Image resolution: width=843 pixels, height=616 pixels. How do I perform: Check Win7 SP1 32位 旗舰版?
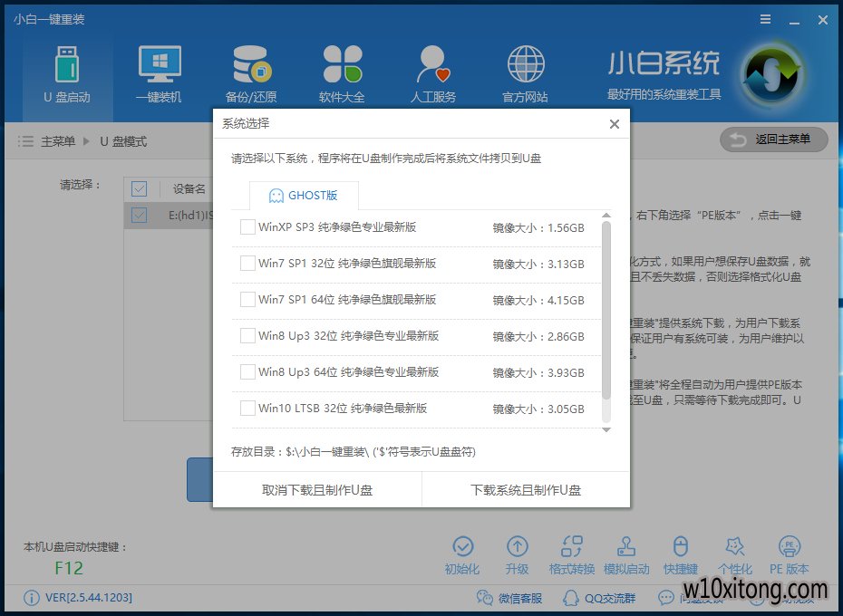pyautogui.click(x=247, y=264)
